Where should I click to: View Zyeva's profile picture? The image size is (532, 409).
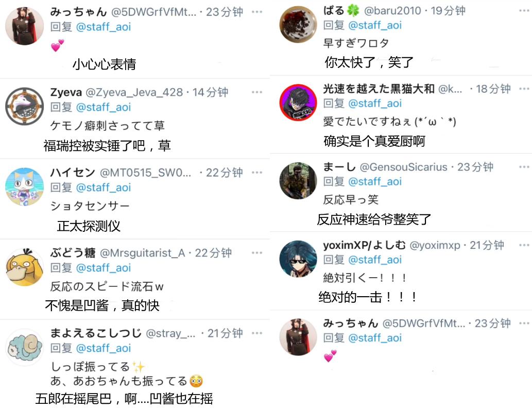24,106
